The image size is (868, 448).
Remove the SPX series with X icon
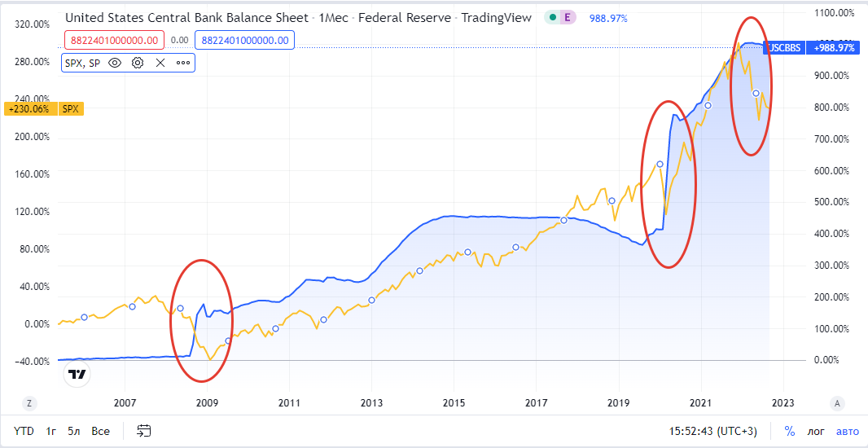click(160, 63)
